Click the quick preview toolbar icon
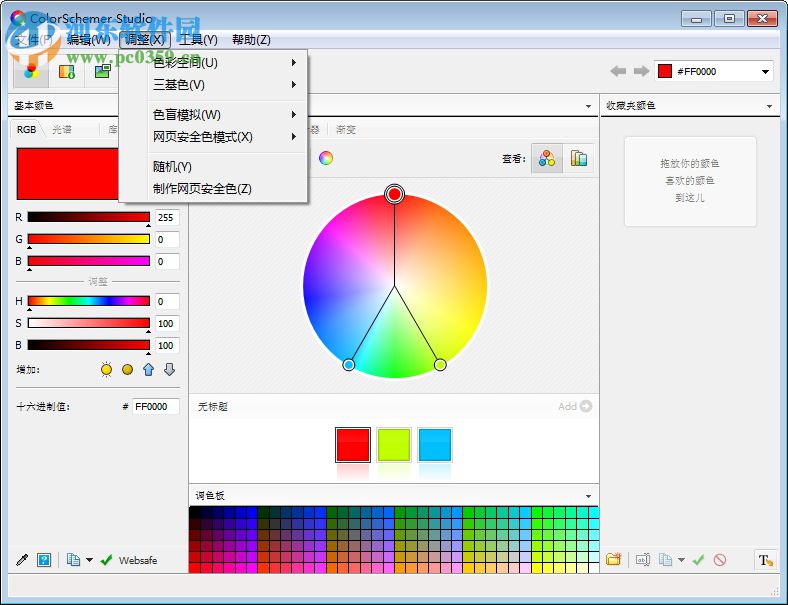The image size is (788, 605). [67, 72]
